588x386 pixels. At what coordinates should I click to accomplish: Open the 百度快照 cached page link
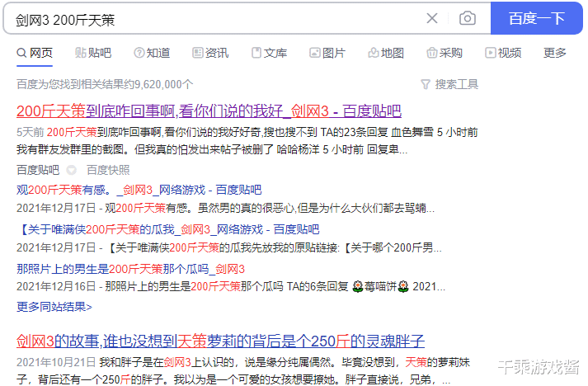tap(108, 170)
